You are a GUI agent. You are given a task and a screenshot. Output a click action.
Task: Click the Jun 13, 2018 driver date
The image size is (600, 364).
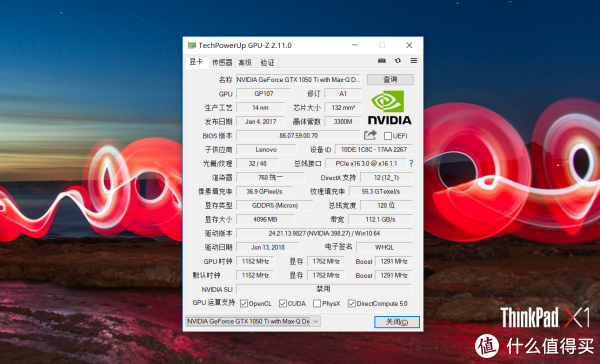pyautogui.click(x=268, y=247)
